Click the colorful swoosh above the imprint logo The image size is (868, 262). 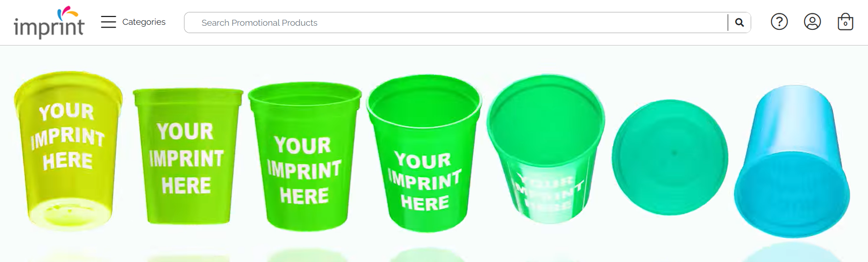pos(68,13)
